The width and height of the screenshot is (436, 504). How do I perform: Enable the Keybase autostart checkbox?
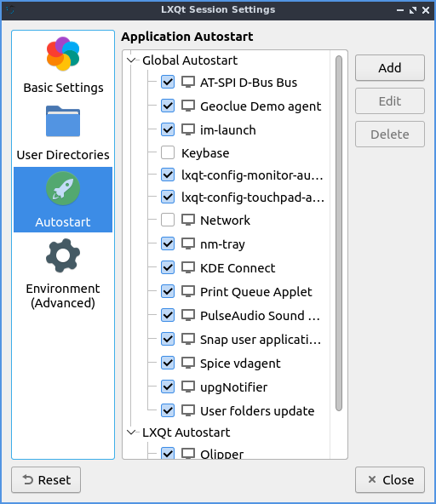tap(168, 152)
